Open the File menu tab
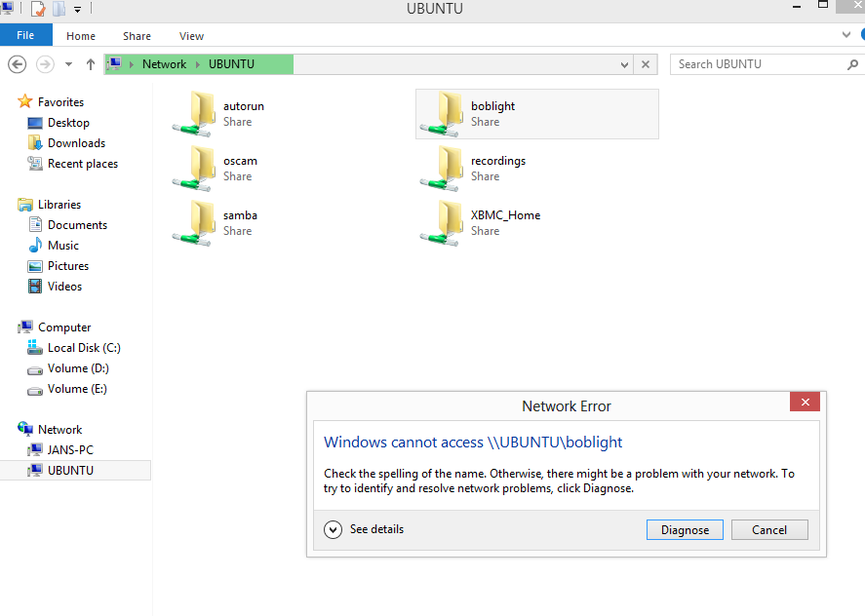This screenshot has width=865, height=616. pyautogui.click(x=26, y=35)
